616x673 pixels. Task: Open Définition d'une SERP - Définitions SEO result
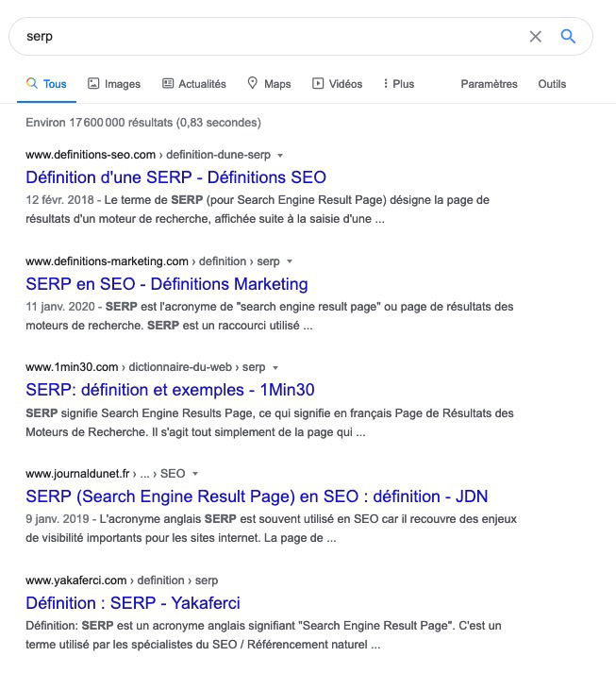pyautogui.click(x=175, y=177)
